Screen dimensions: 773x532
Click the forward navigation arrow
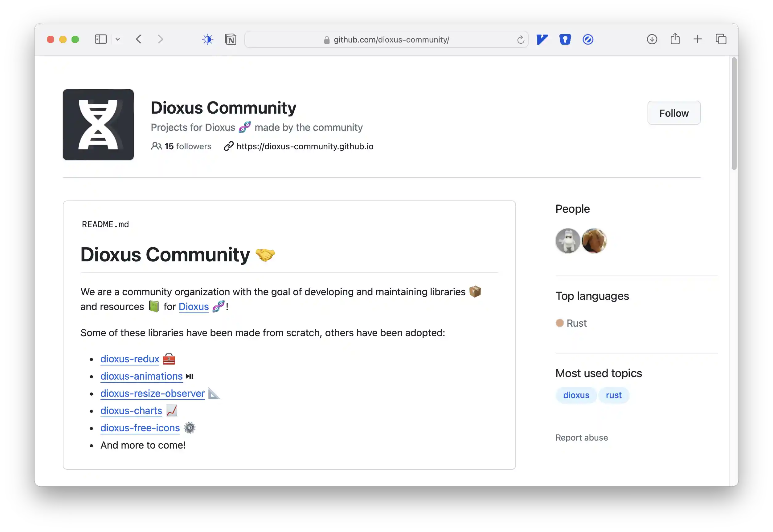tap(161, 39)
